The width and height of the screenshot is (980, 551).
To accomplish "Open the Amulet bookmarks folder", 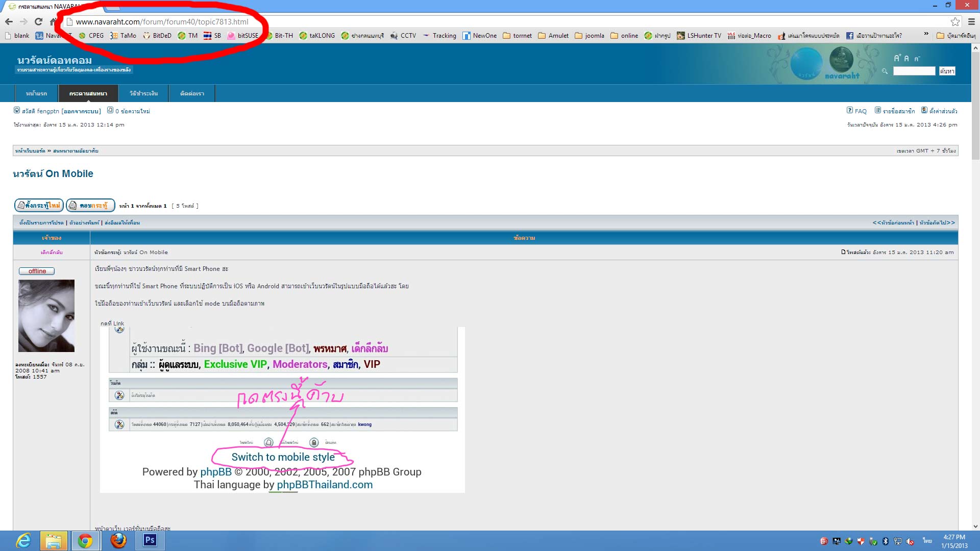I will [x=553, y=36].
